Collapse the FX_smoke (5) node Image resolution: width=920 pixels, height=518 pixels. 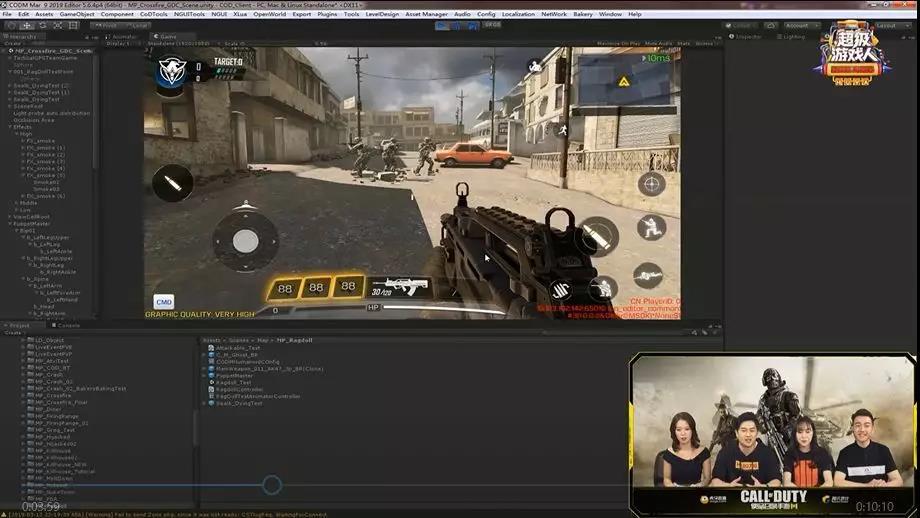pyautogui.click(x=23, y=175)
